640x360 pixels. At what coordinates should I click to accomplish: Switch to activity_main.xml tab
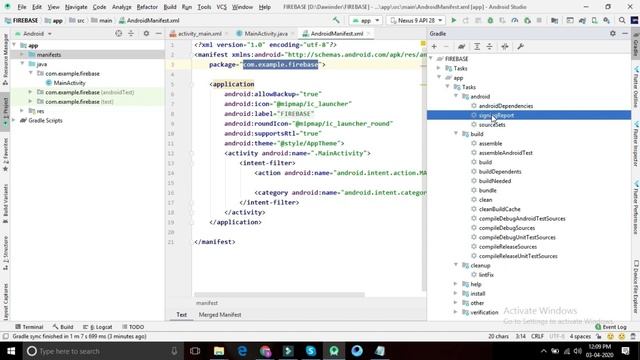200,33
